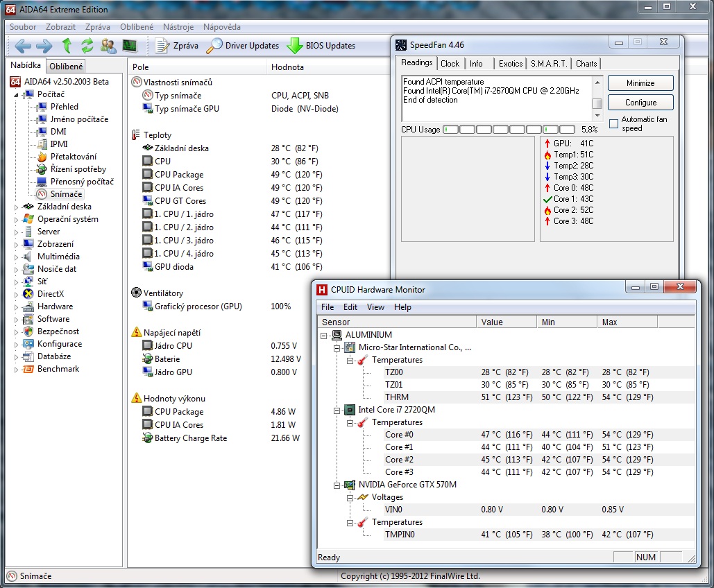This screenshot has width=714, height=588.
Task: Select Řízení spotřeby power item
Action: [78, 169]
